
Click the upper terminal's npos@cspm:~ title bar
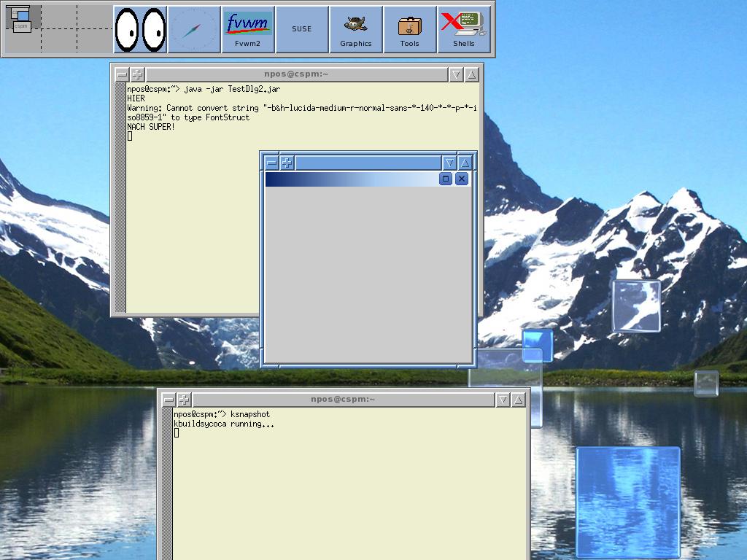[296, 74]
